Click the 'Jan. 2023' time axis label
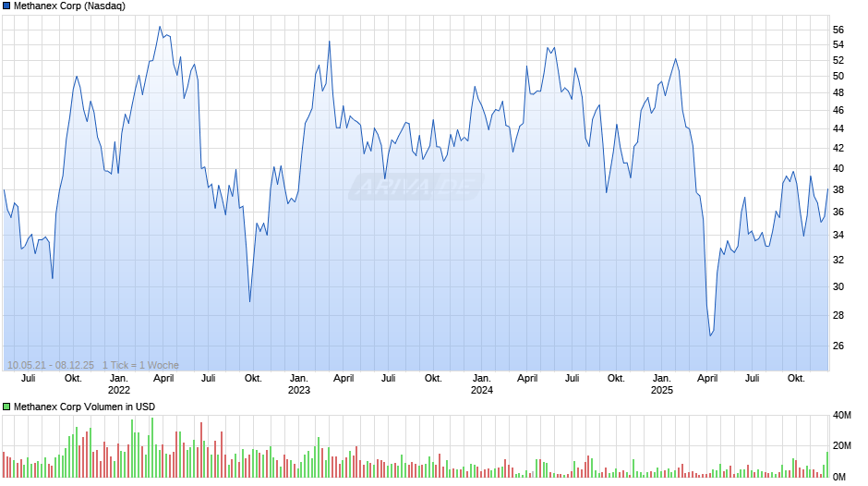 tap(299, 384)
